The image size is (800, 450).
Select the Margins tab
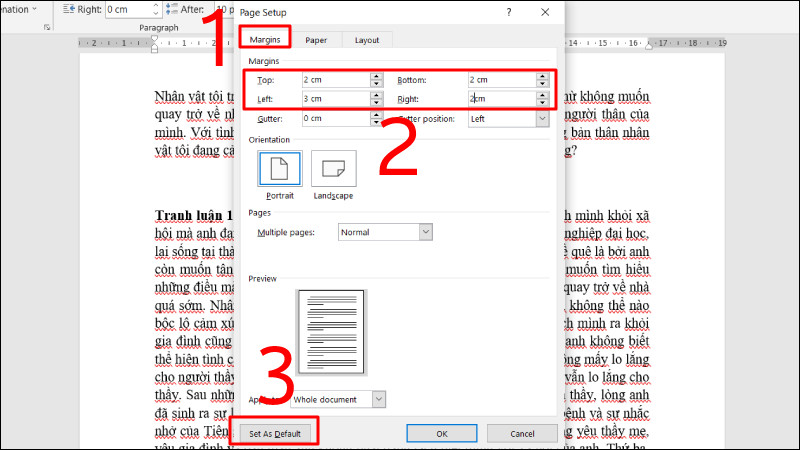pyautogui.click(x=264, y=40)
